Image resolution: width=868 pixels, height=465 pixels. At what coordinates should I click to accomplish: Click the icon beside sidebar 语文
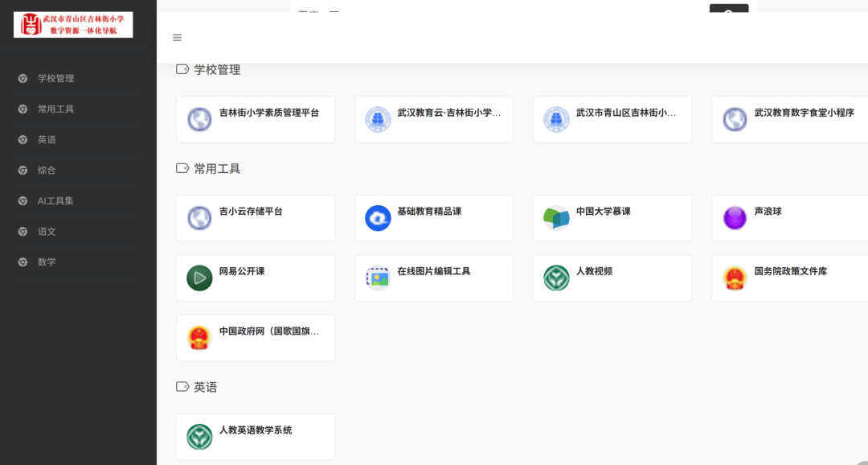click(x=23, y=232)
